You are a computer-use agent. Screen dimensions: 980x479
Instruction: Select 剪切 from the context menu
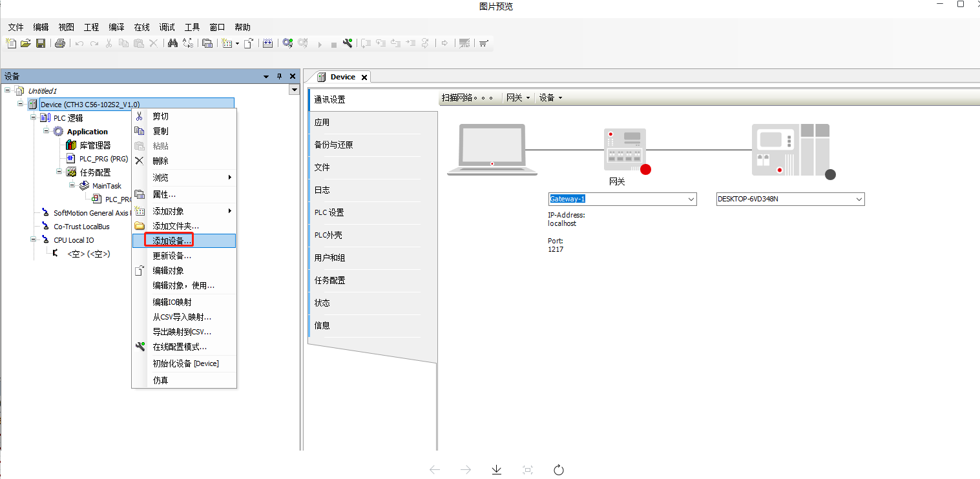point(184,116)
